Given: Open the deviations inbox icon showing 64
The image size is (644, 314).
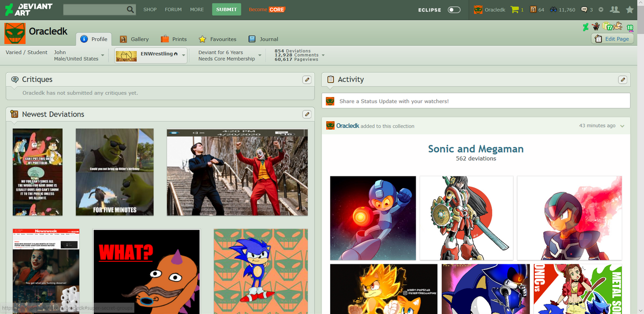Looking at the screenshot, I should tap(533, 10).
